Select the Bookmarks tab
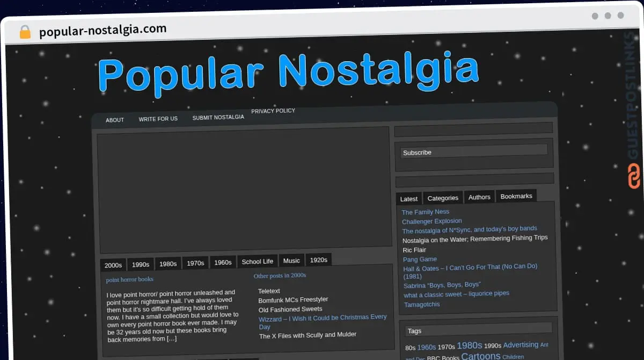644x360 pixels. (x=516, y=196)
